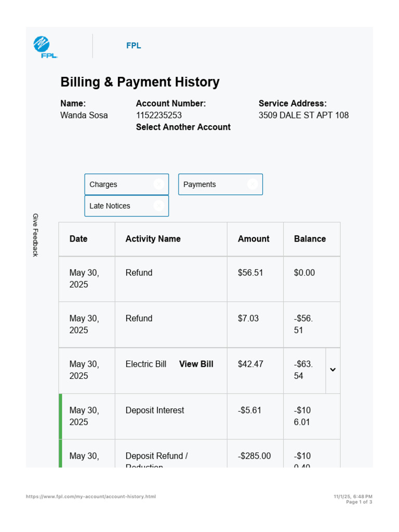Open the FPL header link
Screen dimensions: 399x532
[x=134, y=46]
